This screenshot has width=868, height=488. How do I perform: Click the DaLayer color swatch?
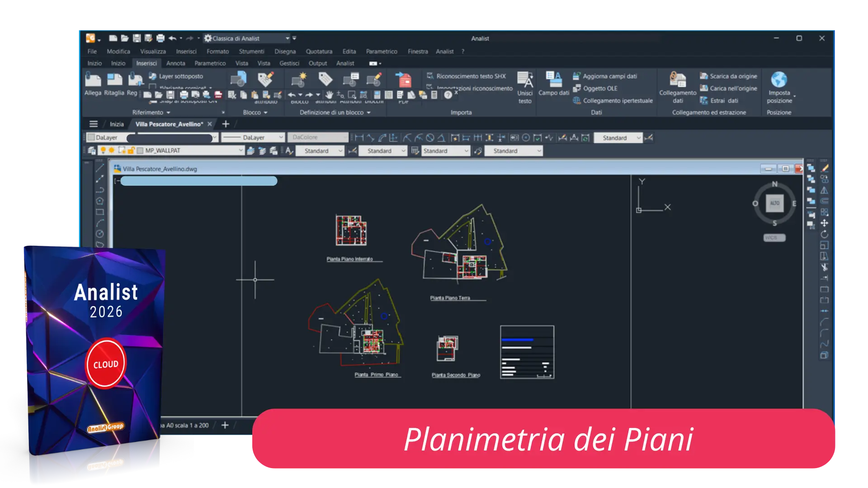point(91,137)
